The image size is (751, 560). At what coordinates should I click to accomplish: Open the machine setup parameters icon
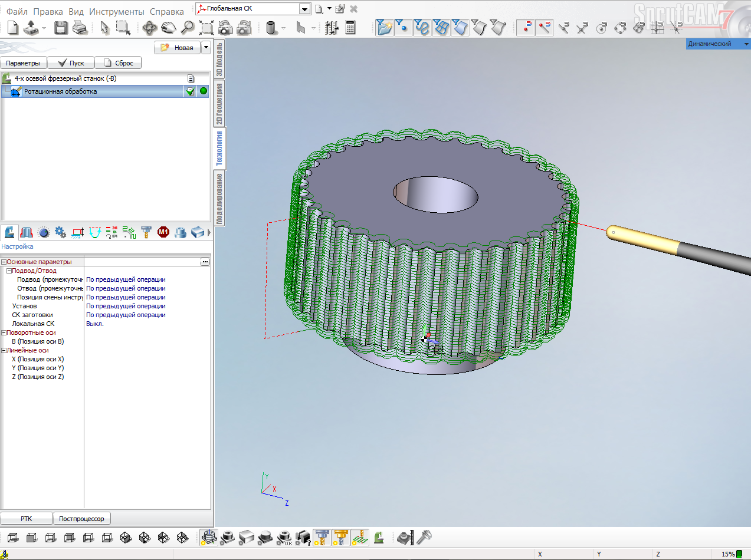click(9, 232)
